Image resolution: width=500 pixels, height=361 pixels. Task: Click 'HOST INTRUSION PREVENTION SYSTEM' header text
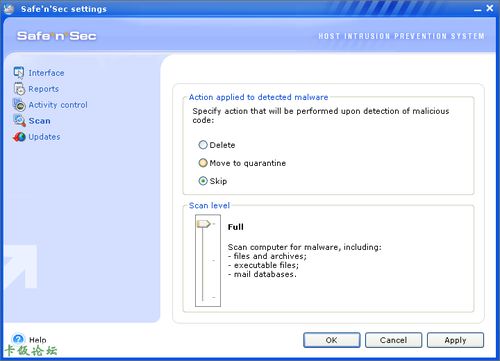pos(401,36)
